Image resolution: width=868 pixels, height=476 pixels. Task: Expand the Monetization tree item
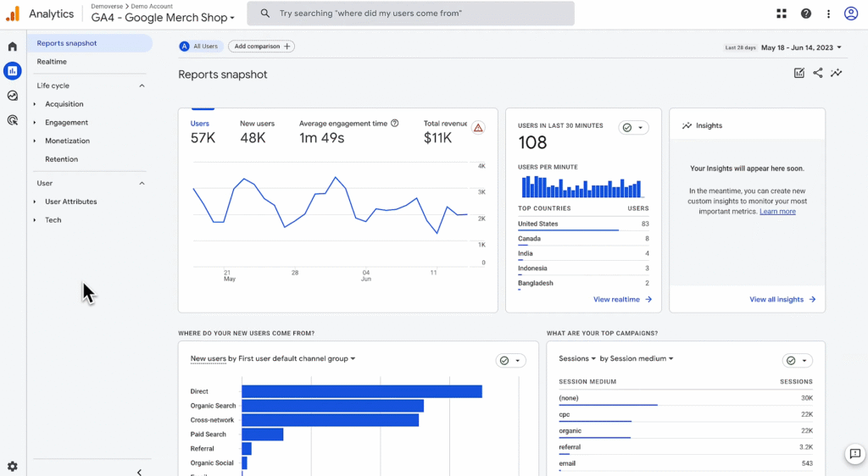(34, 141)
